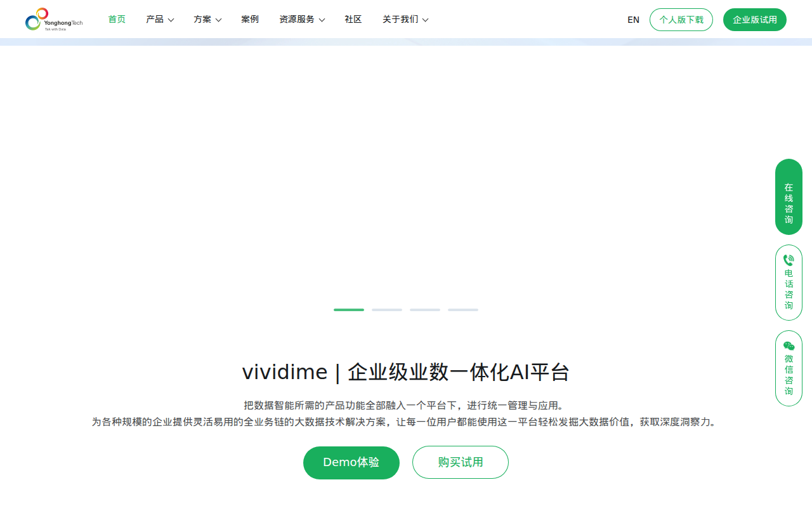Click the 企业版试用 button
Screen dimensions: 812x508
755,20
